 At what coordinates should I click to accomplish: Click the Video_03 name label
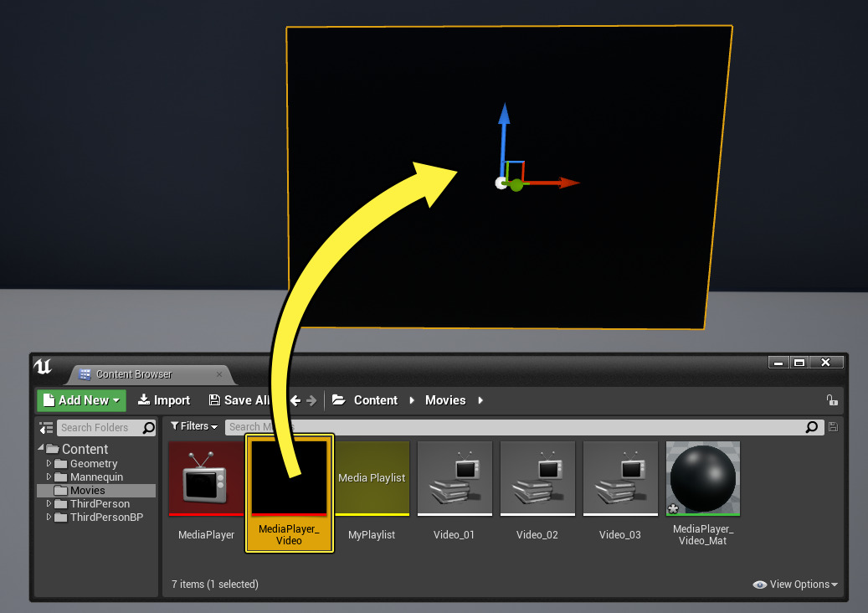pos(620,535)
